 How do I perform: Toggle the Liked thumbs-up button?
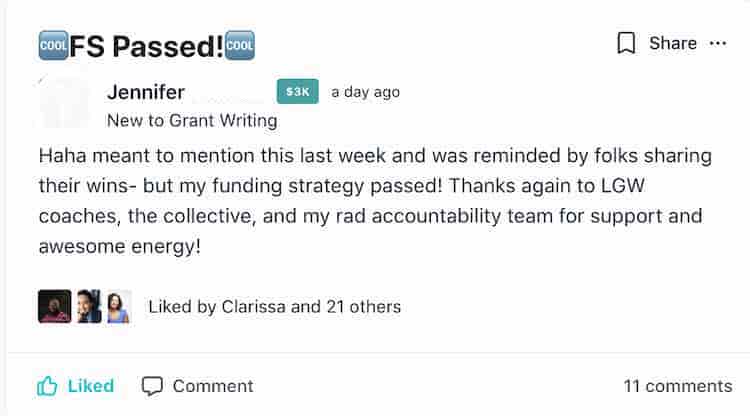coord(76,386)
